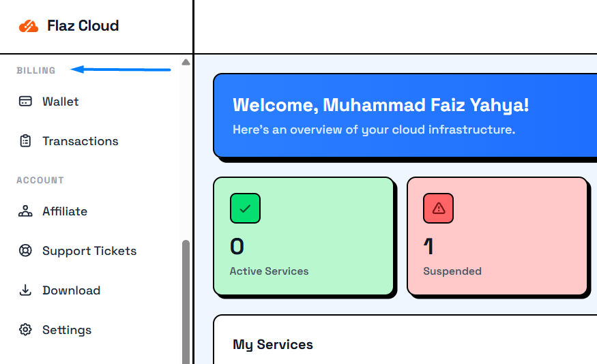Screen dimensions: 597x364
Task: Click the Transactions clipboard icon
Action: click(25, 141)
